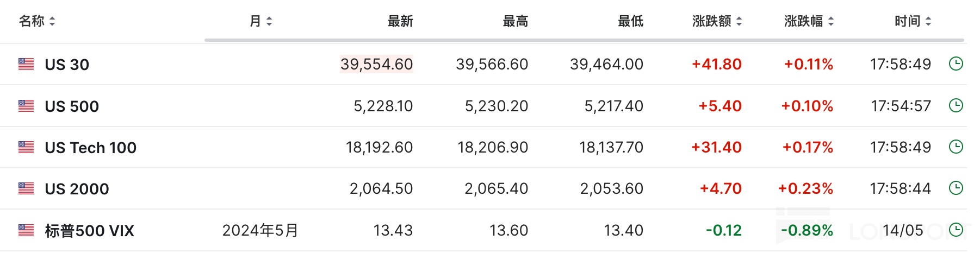Image resolution: width=980 pixels, height=253 pixels.
Task: Sort by 涨跌额 change amount
Action: pos(717,21)
